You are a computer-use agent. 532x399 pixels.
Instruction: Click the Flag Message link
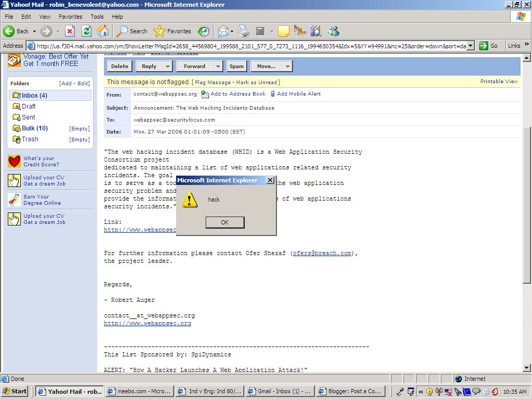212,83
